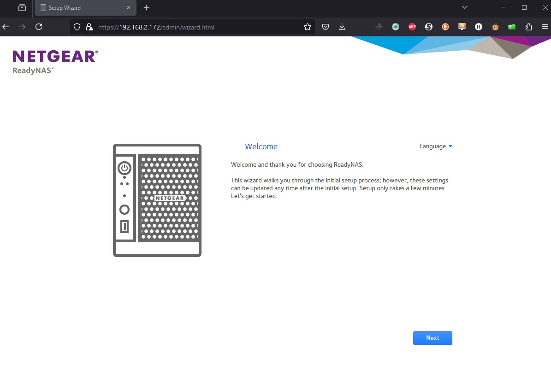Open a new browser tab

[x=146, y=7]
